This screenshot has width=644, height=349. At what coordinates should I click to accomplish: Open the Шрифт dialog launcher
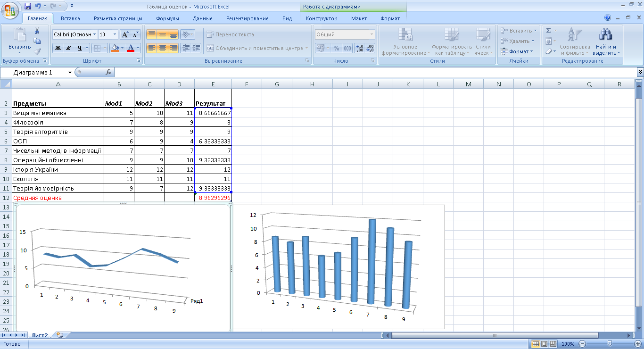click(x=139, y=61)
